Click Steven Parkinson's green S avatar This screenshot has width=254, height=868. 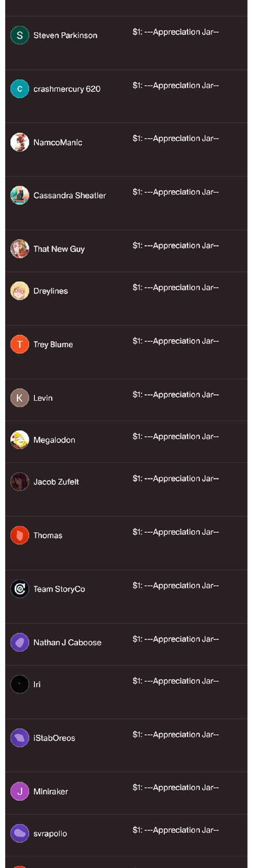[x=19, y=35]
